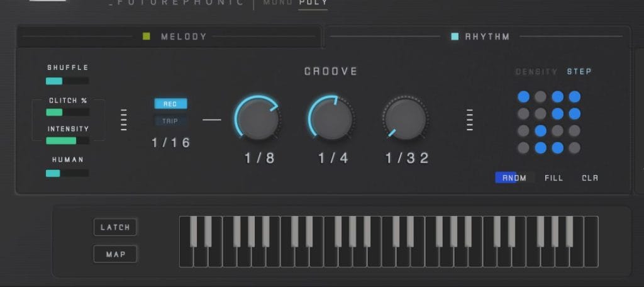
Task: Click the cyan square icon beside RHYTHM
Action: point(455,37)
